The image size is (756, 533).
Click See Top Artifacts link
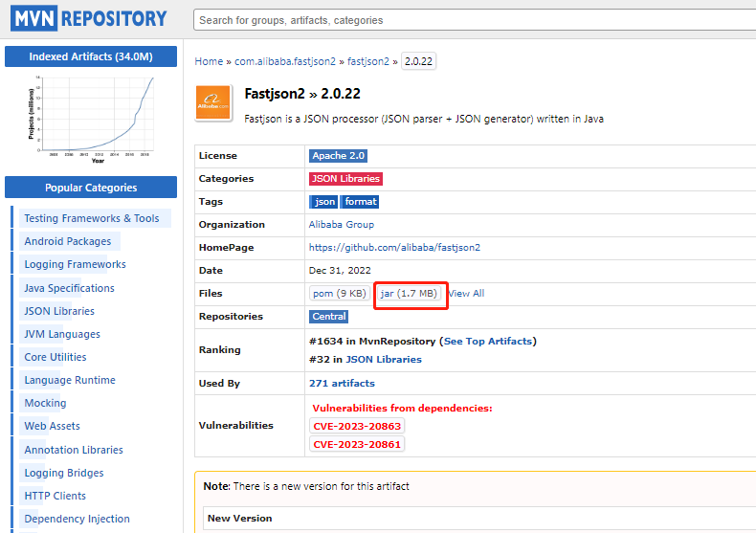(488, 342)
